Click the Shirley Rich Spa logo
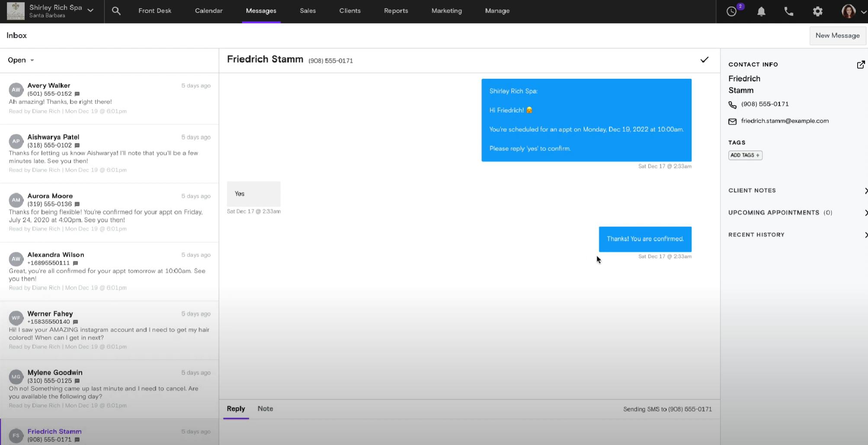Viewport: 868px width, 445px height. point(16,11)
